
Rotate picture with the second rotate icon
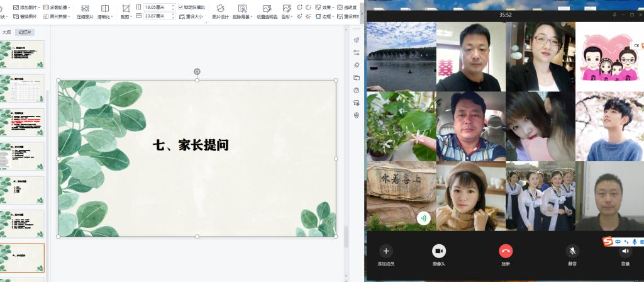pos(308,8)
